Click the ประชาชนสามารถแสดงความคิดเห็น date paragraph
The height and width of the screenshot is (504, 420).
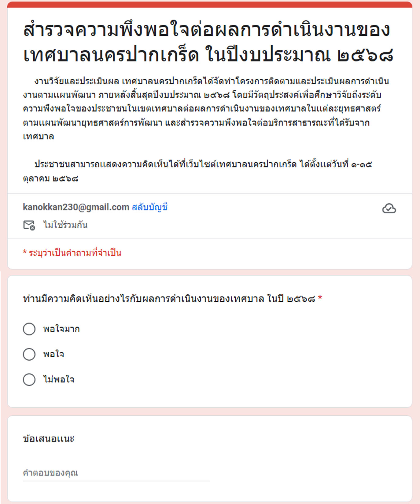click(x=197, y=171)
